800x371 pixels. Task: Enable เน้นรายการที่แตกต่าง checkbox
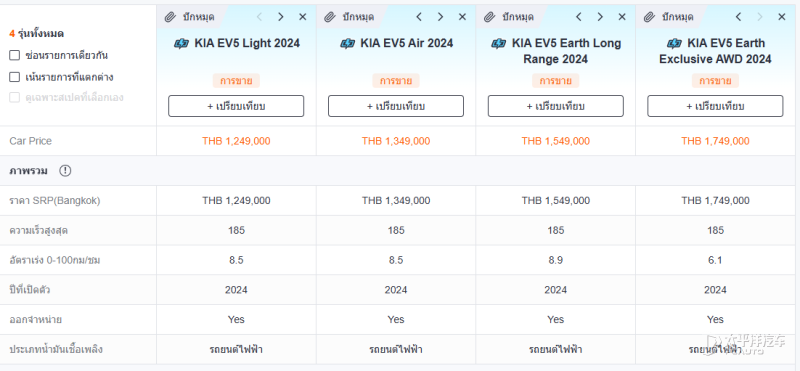click(x=14, y=77)
